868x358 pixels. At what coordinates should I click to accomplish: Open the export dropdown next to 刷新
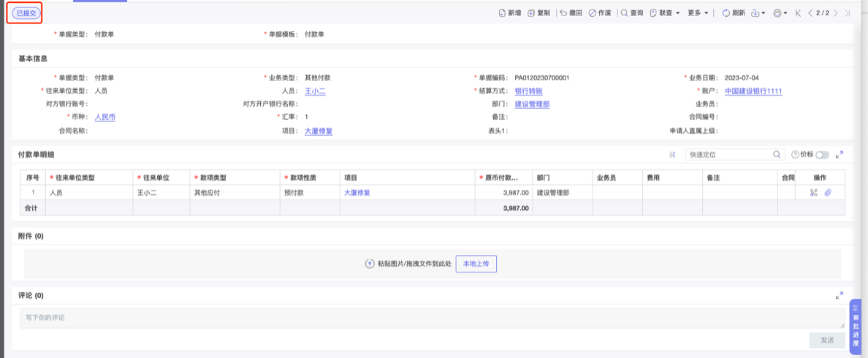tap(758, 13)
